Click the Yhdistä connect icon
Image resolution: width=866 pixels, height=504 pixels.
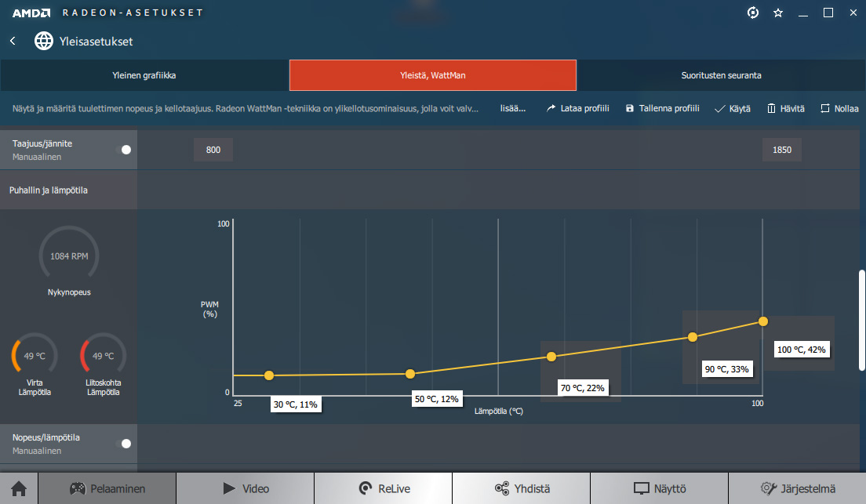pyautogui.click(x=502, y=488)
